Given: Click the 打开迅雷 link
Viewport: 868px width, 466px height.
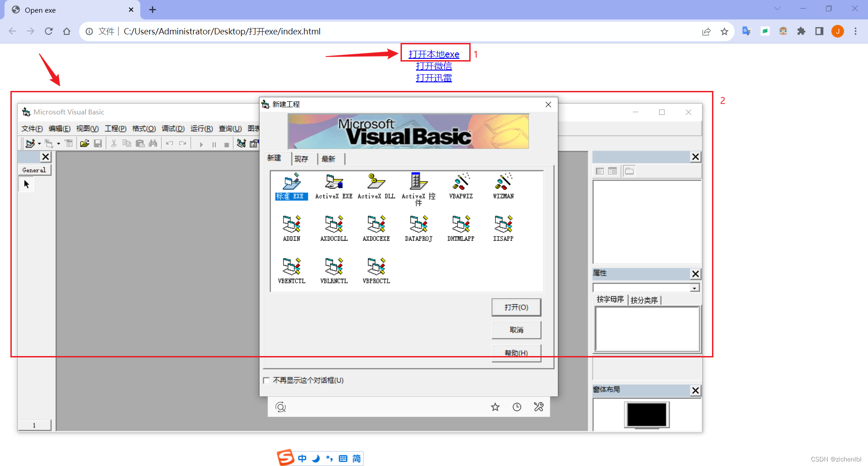Looking at the screenshot, I should point(434,78).
